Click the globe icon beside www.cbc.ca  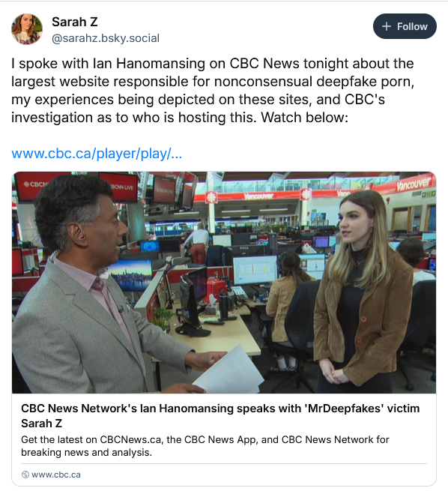[x=25, y=475]
